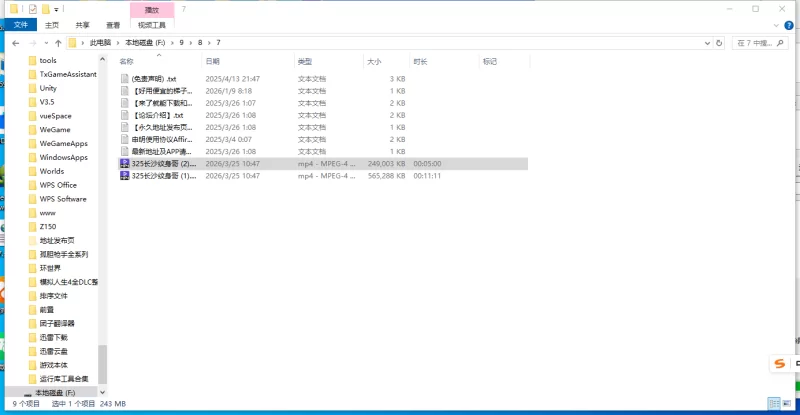Click the text file icon of (免责声明).txt
The width and height of the screenshot is (800, 415).
pyautogui.click(x=124, y=79)
